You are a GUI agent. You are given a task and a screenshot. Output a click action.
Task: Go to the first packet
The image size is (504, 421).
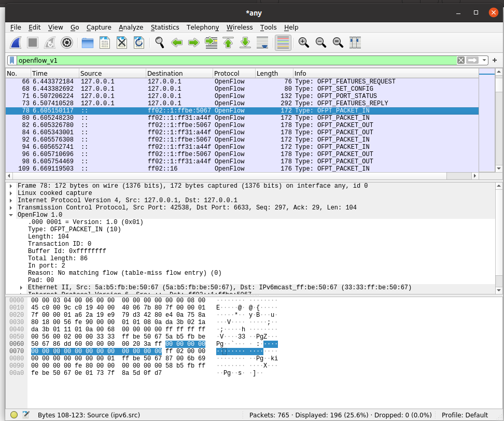(228, 43)
